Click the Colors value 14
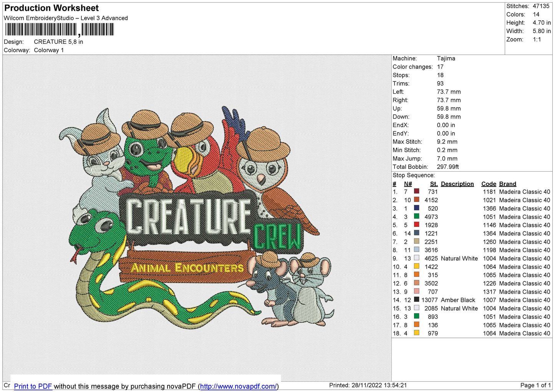The image size is (555, 392). click(536, 15)
